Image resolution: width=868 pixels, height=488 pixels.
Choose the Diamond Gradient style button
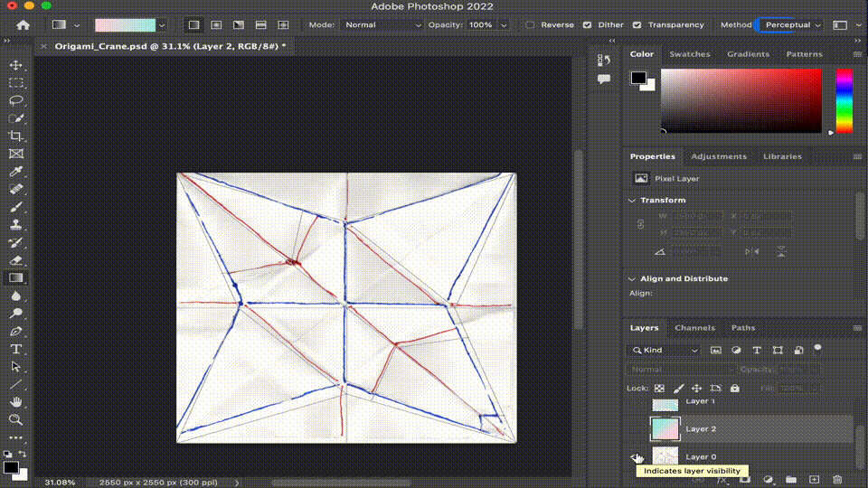(x=283, y=25)
